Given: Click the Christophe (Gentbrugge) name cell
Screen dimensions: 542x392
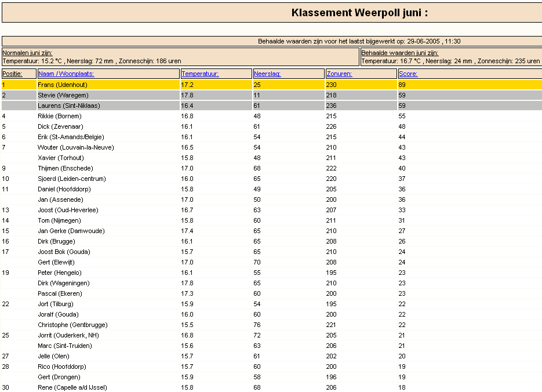Looking at the screenshot, I should [72, 325].
